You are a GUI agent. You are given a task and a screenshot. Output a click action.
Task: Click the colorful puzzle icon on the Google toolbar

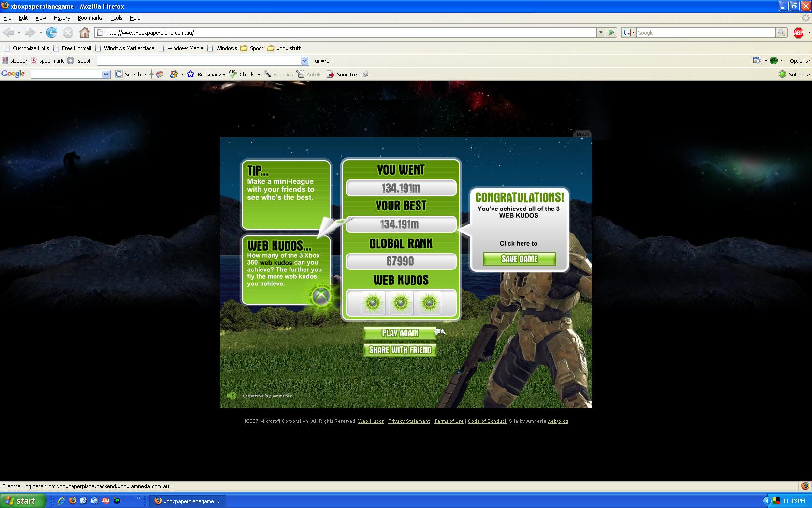[174, 74]
